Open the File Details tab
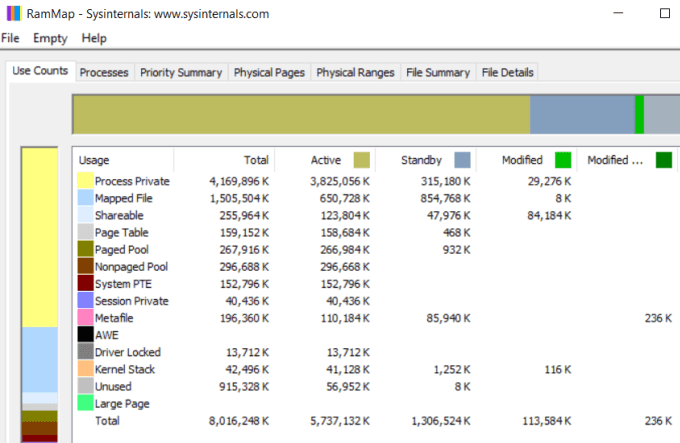 [x=507, y=72]
